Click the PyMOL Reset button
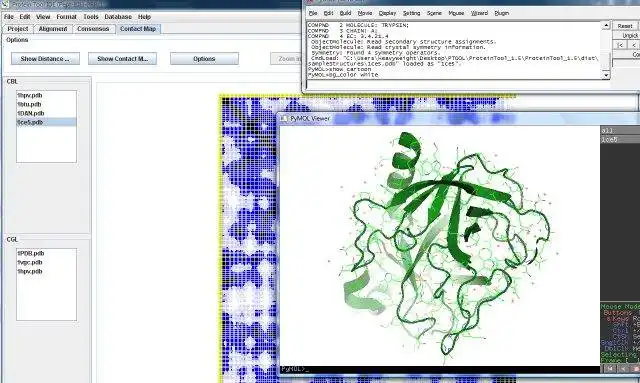The width and height of the screenshot is (640, 383). point(626,26)
